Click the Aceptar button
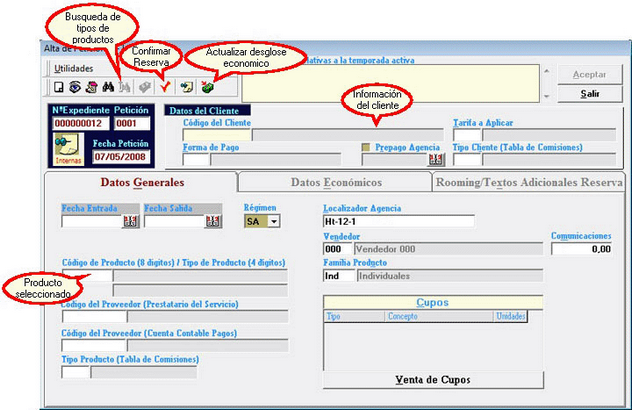Viewport: 632px width, 410px height. (589, 75)
